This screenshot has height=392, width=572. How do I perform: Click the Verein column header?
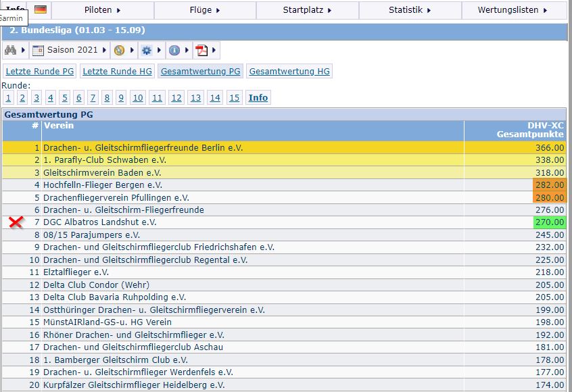tap(252, 130)
